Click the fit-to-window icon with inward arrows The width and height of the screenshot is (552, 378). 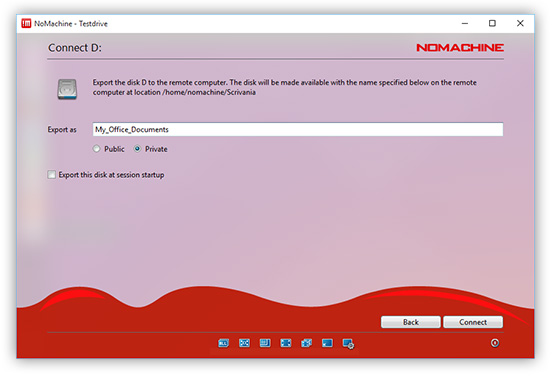point(244,343)
